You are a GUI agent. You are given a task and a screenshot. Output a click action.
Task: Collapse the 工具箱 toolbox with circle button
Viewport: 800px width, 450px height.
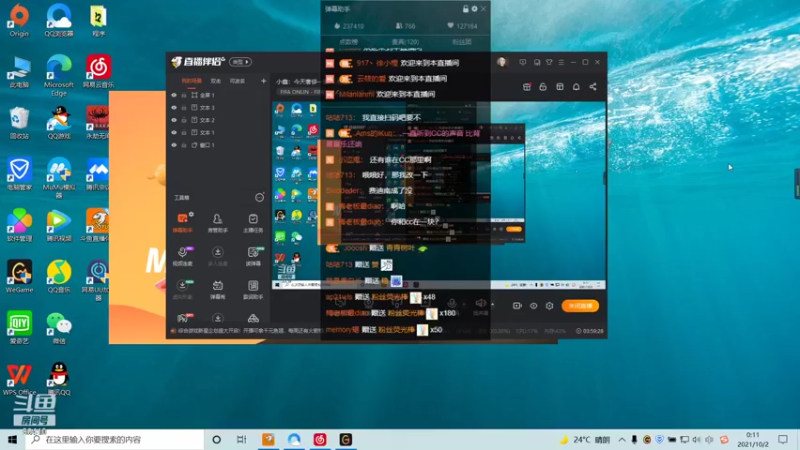tap(259, 197)
